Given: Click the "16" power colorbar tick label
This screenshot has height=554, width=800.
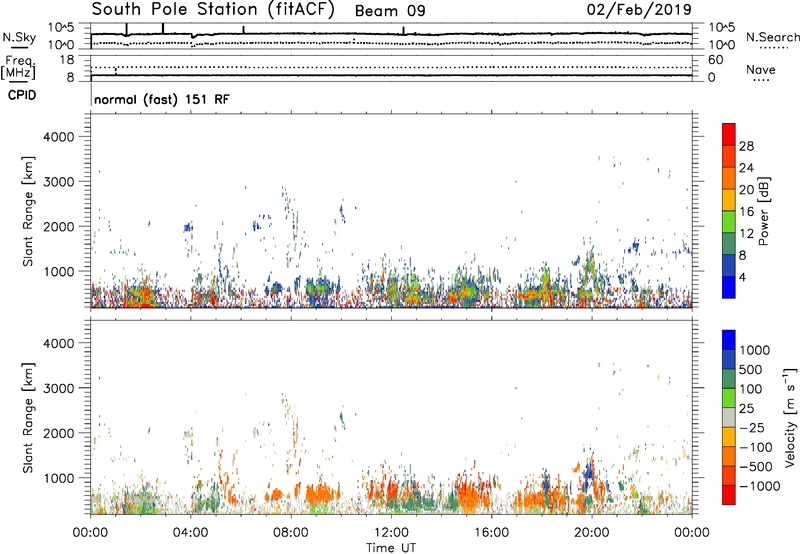Looking at the screenshot, I should point(746,211).
